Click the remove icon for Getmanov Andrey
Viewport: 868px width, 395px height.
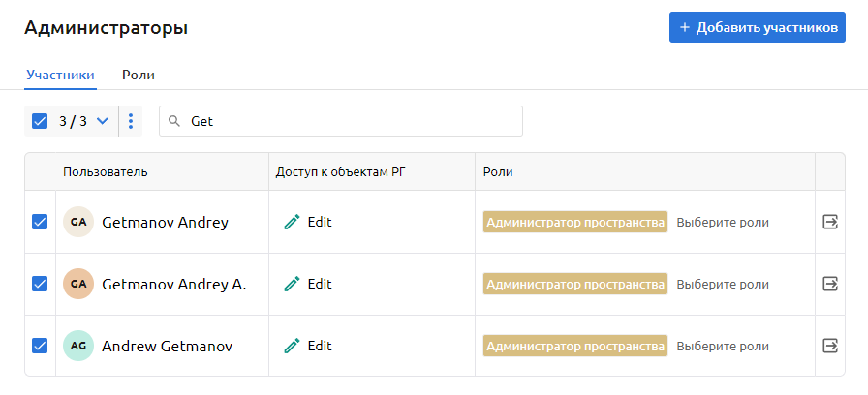tap(829, 222)
